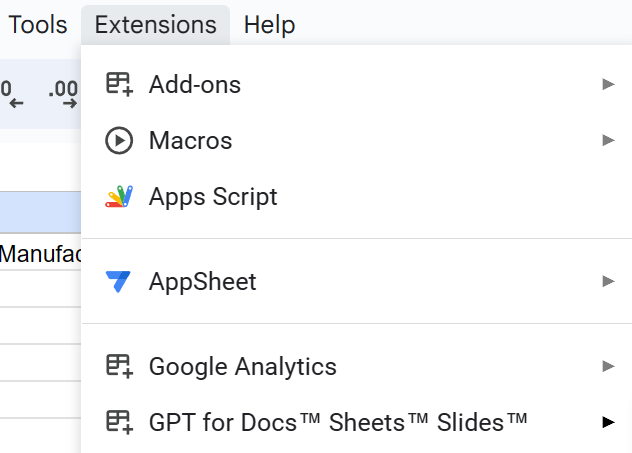Open Apps Script from the menu

[213, 197]
